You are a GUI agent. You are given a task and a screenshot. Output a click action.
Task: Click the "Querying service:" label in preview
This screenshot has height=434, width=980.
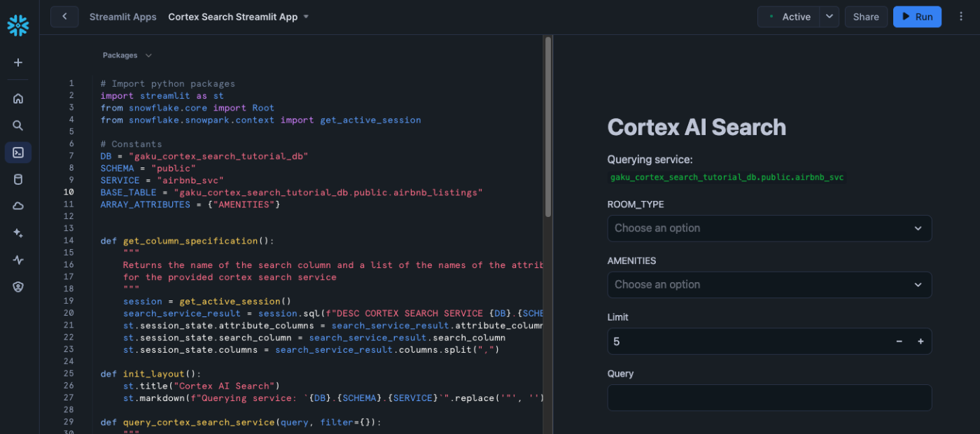pos(650,160)
